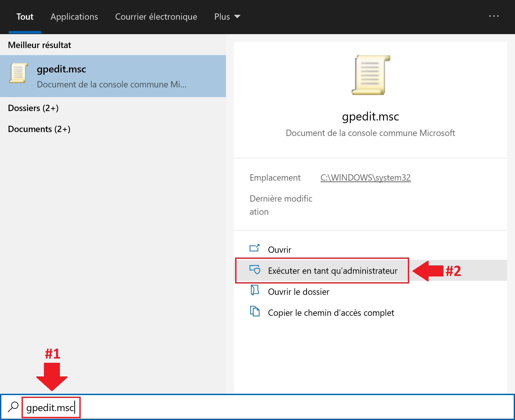
Task: Click the copy full path icon
Action: point(255,311)
